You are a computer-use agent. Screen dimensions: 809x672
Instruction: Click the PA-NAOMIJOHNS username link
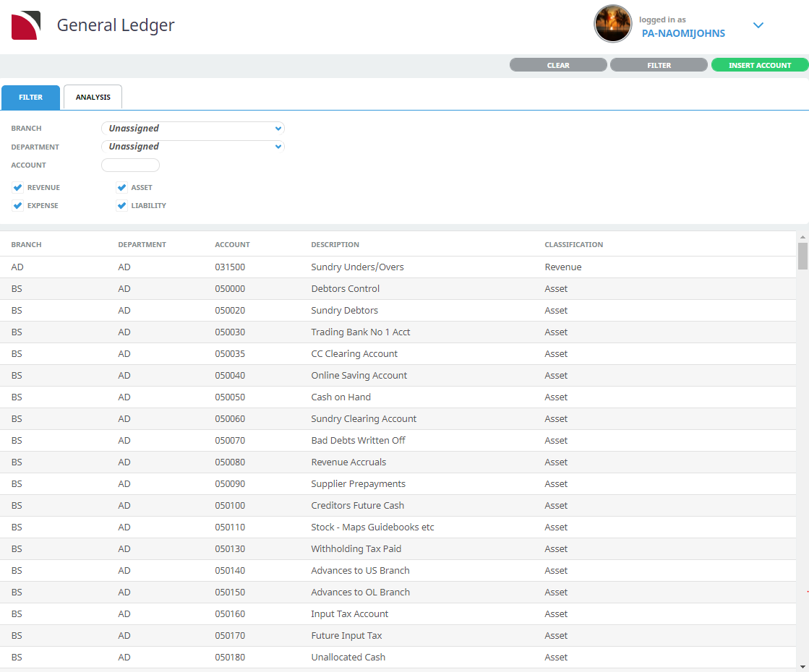pyautogui.click(x=683, y=33)
